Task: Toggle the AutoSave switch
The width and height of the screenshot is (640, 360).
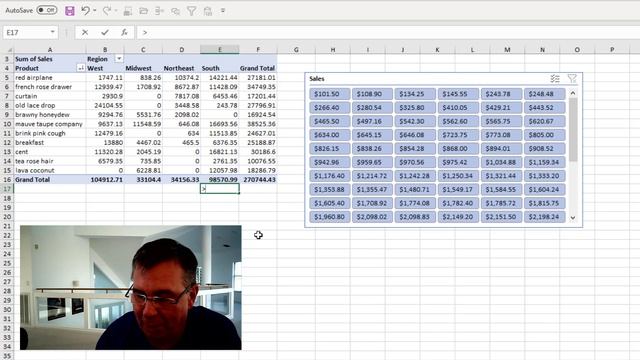Action: [47, 10]
